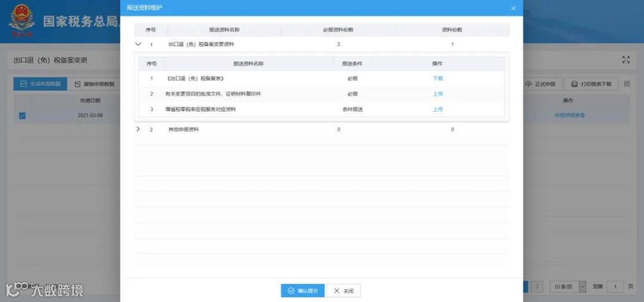This screenshot has width=644, height=302.
Task: Click 生成申报数据 button on background page
Action: coord(41,84)
